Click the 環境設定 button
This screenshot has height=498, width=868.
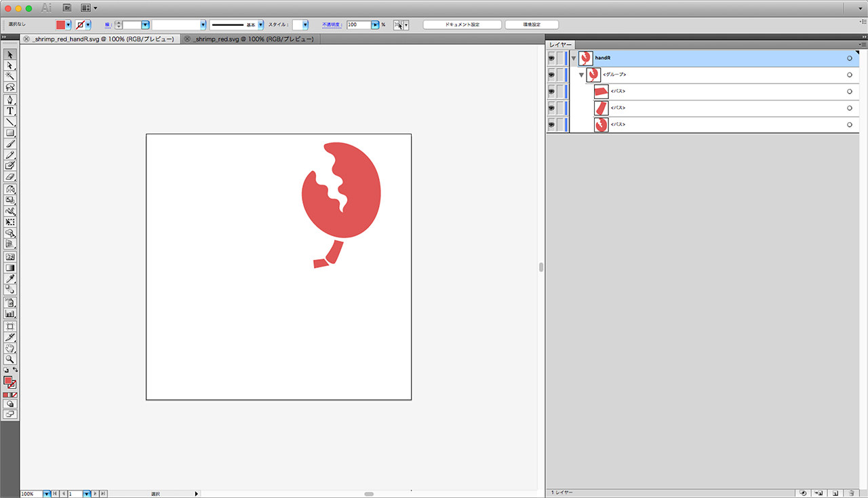point(532,24)
